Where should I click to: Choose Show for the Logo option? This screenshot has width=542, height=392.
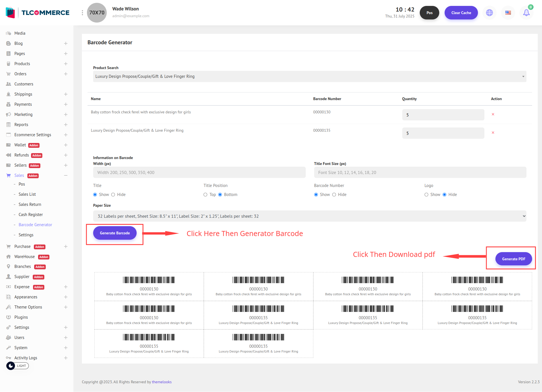(427, 195)
